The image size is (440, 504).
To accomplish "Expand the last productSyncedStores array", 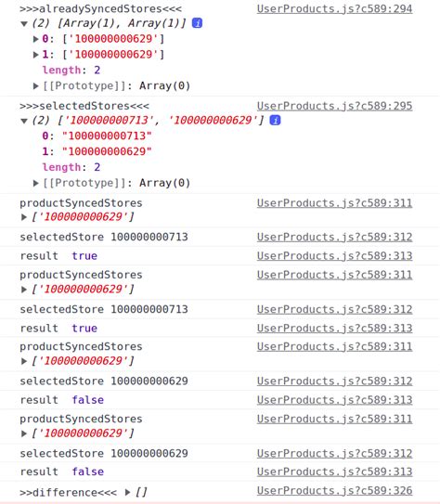I will click(x=23, y=433).
